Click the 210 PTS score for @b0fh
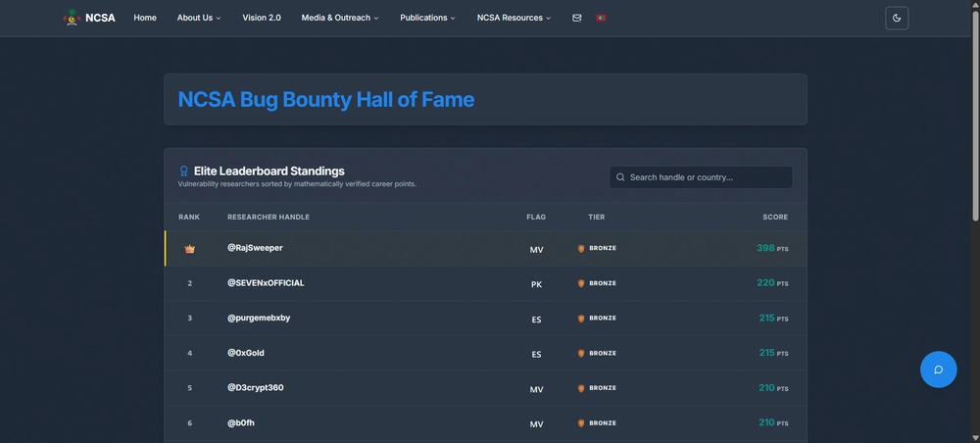The height and width of the screenshot is (443, 980). click(x=774, y=423)
